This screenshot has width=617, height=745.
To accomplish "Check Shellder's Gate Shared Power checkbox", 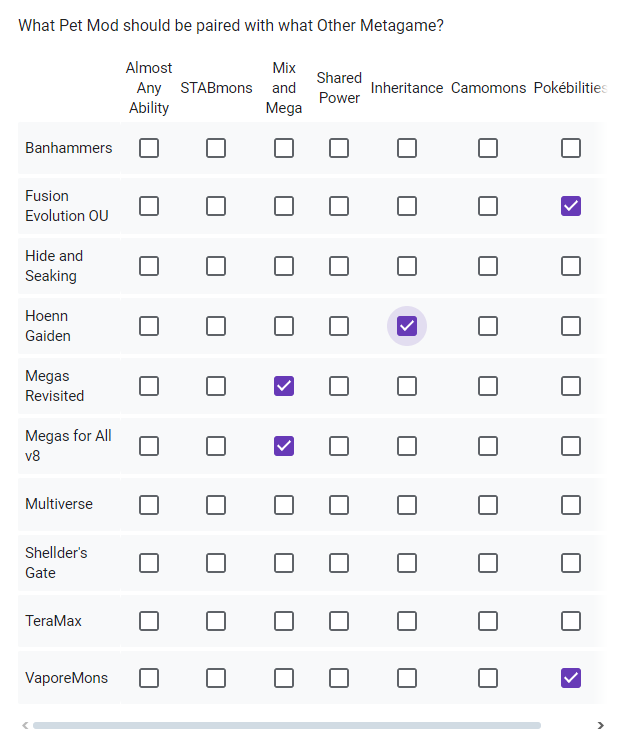I will pyautogui.click(x=339, y=563).
